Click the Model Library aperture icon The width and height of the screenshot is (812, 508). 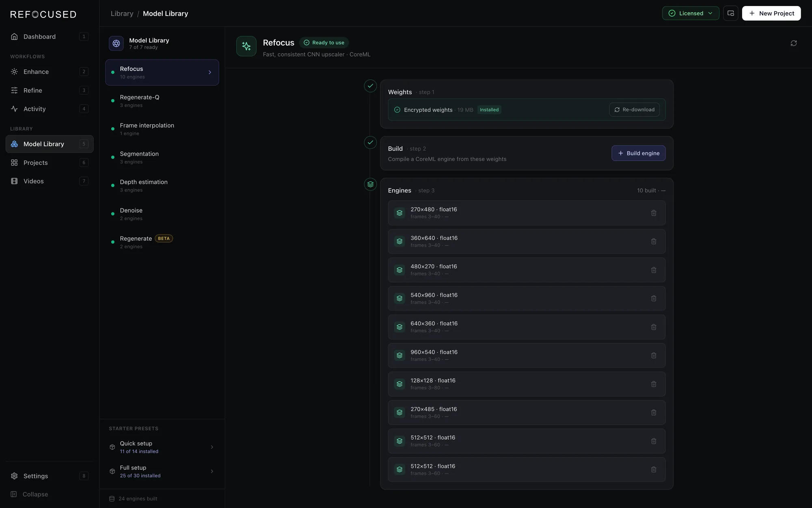116,43
